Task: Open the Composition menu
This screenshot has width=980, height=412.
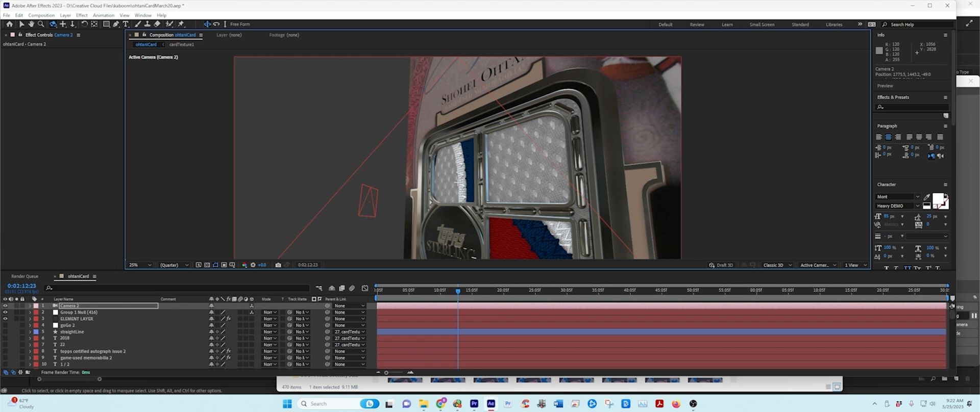Action: (x=41, y=15)
